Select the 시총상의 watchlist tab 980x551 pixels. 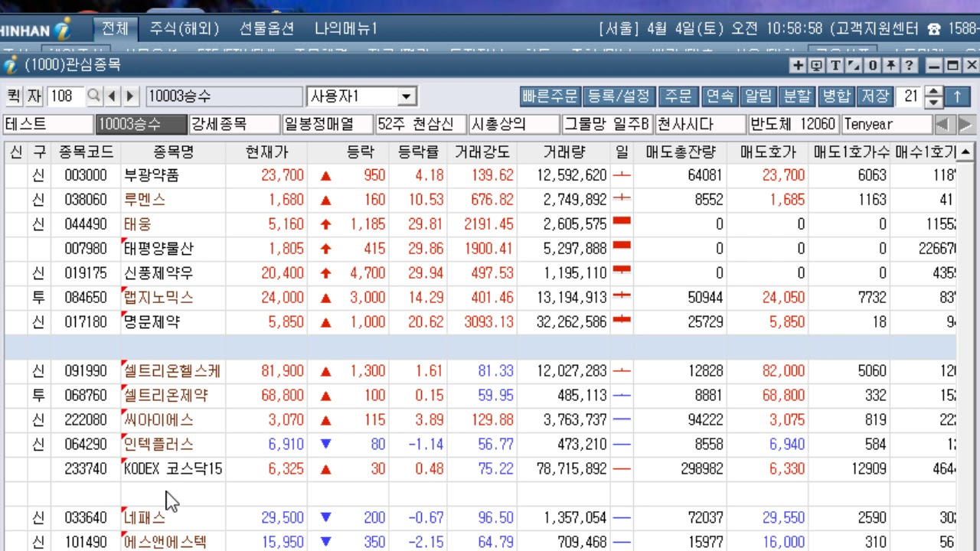[x=514, y=124]
